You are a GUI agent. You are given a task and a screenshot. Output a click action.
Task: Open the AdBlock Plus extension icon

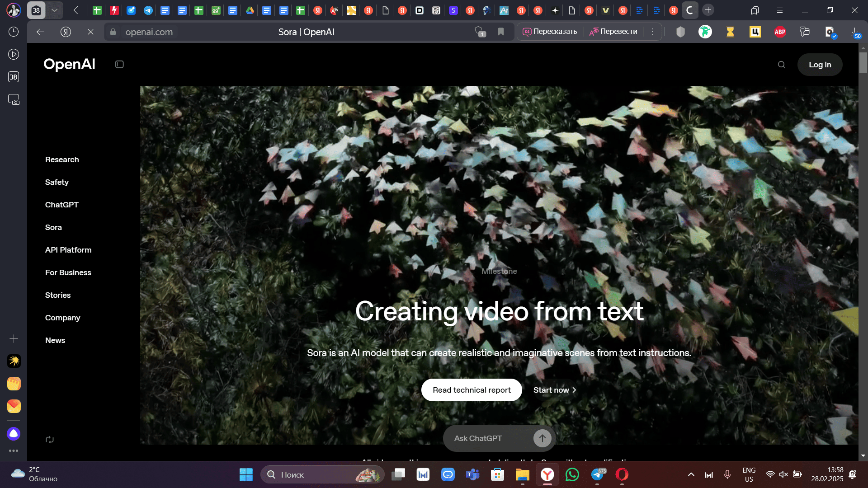pos(780,32)
